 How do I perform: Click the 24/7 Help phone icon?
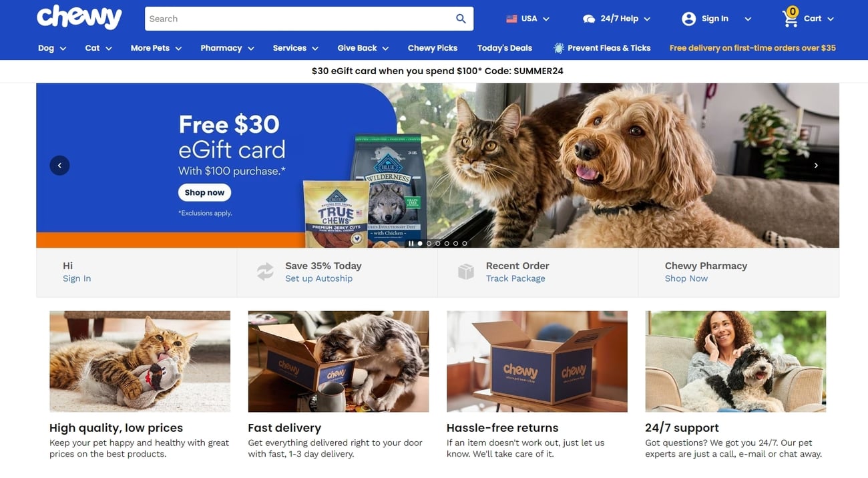(589, 19)
